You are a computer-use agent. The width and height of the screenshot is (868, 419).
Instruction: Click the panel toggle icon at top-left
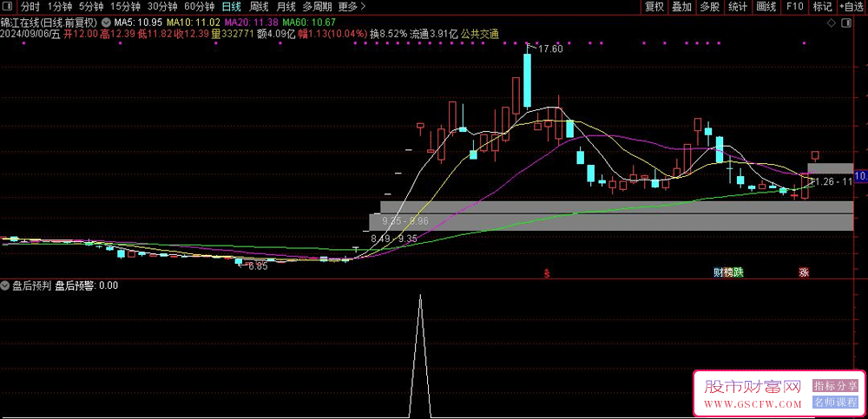coord(9,7)
